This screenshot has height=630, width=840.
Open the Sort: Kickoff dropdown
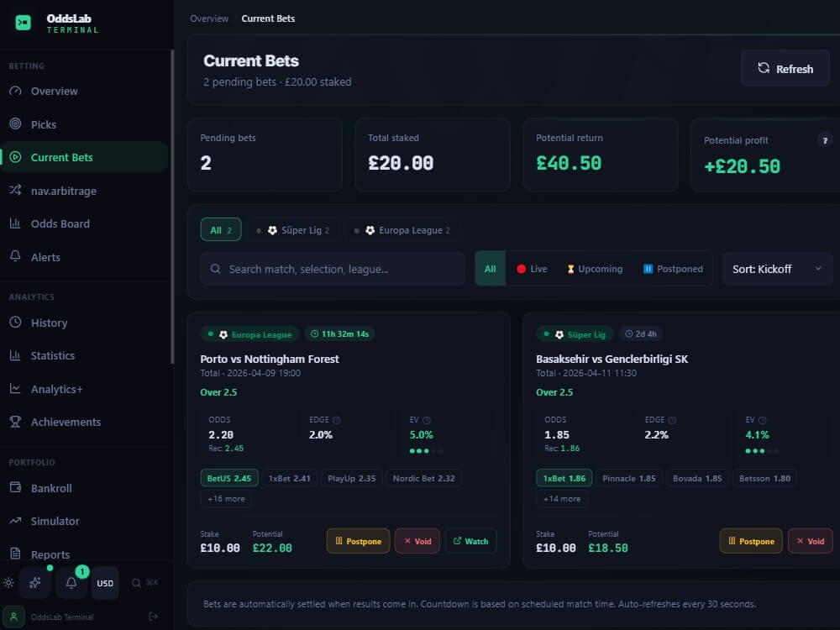point(777,269)
